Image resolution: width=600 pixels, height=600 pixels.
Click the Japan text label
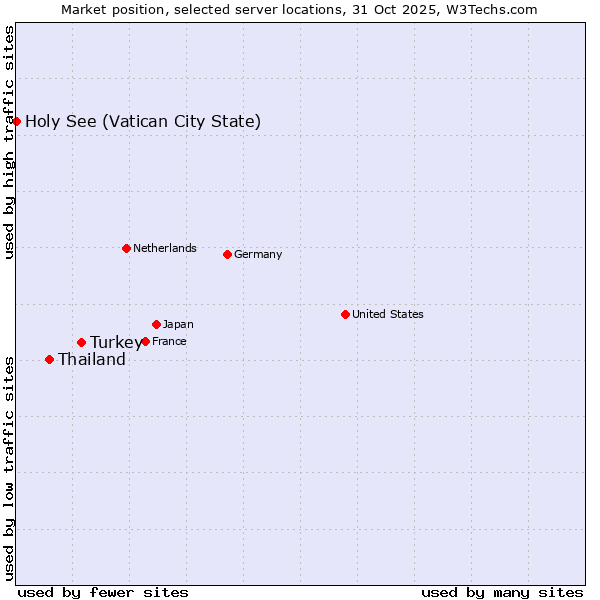pos(178,324)
